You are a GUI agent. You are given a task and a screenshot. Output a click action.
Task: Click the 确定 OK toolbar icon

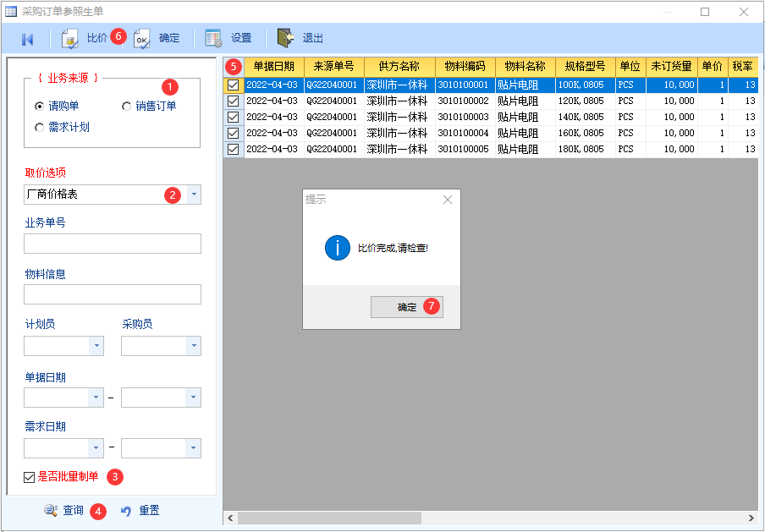coord(142,39)
